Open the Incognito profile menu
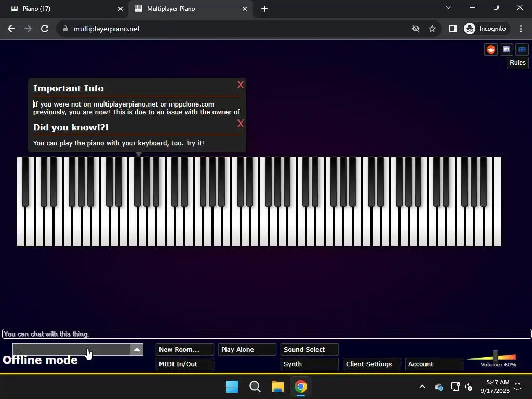532x399 pixels. 485,29
